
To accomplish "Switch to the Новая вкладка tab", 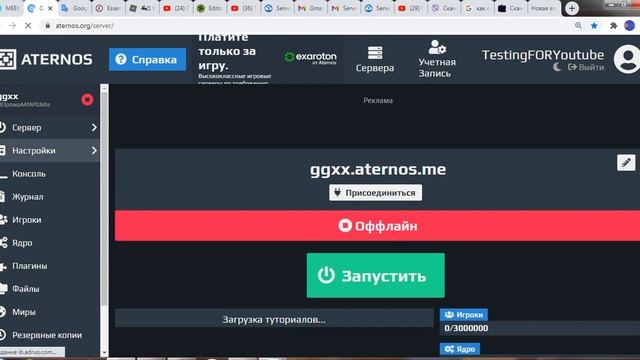I will [543, 8].
